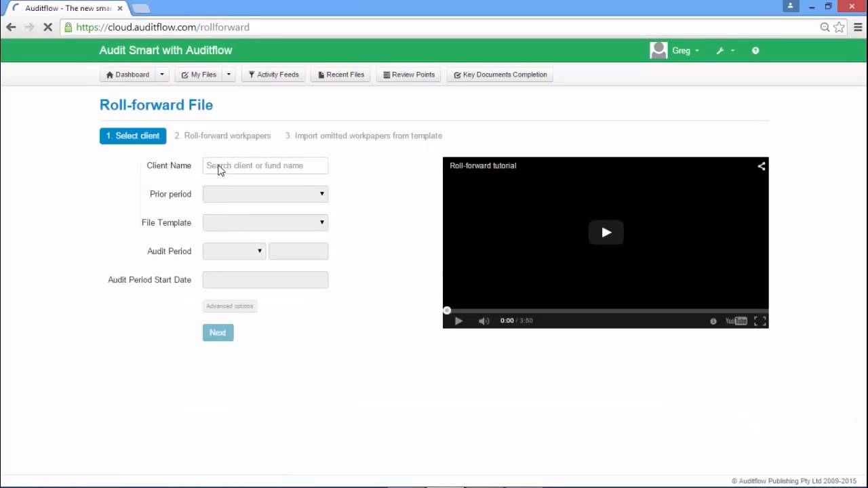The image size is (868, 488).
Task: Open Recent Files
Action: tap(341, 75)
